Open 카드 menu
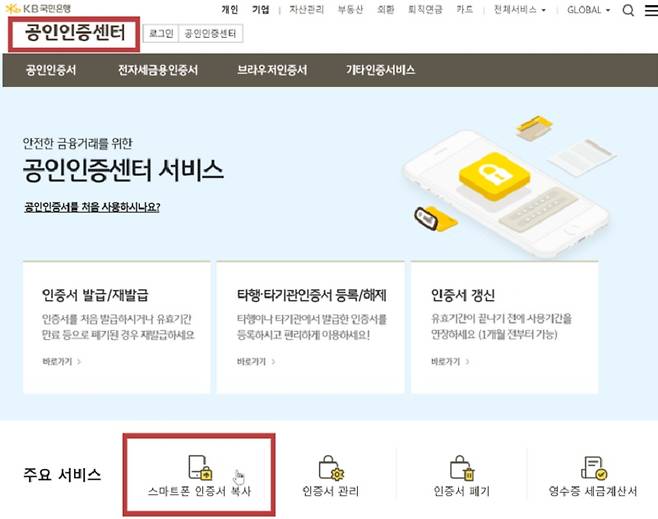This screenshot has height=519, width=658. pyautogui.click(x=464, y=10)
